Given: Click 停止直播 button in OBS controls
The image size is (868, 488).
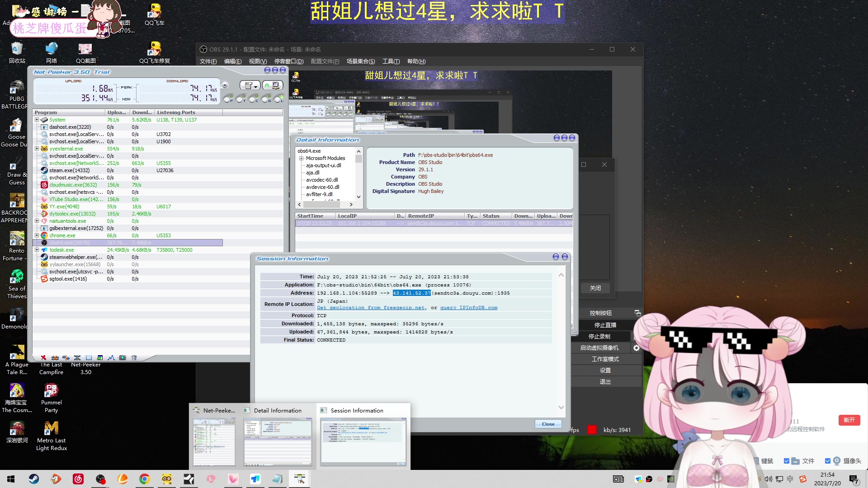Looking at the screenshot, I should point(605,325).
